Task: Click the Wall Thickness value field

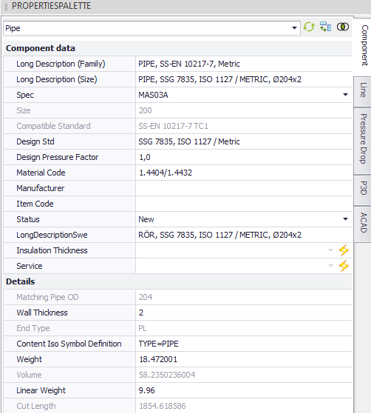Action: pyautogui.click(x=244, y=313)
